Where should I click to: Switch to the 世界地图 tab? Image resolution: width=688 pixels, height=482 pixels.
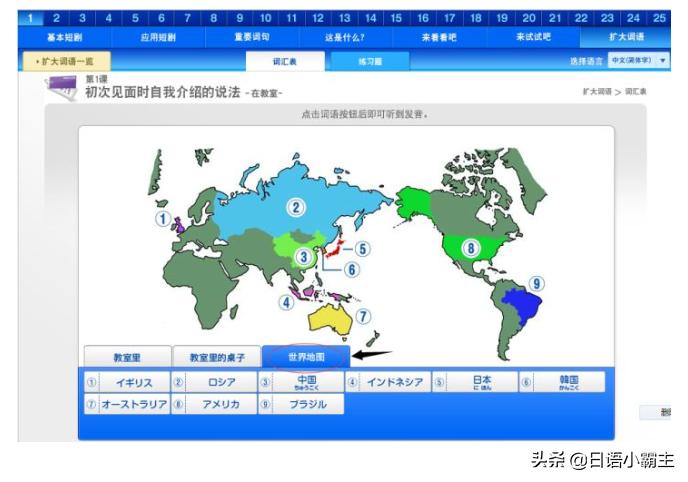coord(306,357)
